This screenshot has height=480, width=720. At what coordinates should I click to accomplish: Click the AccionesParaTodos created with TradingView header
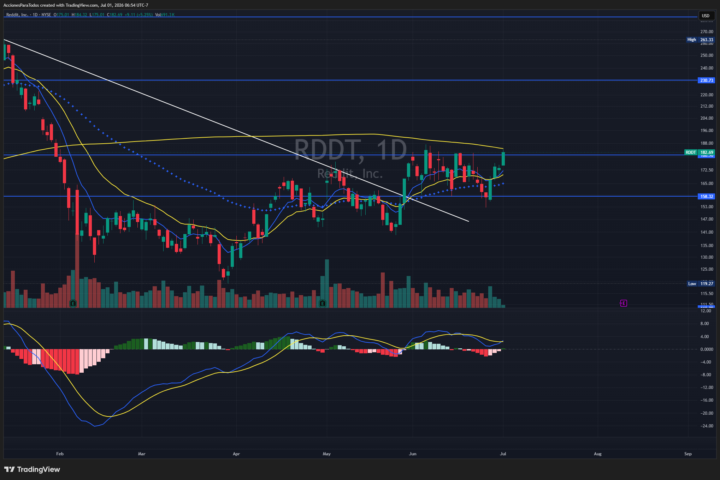(76, 5)
